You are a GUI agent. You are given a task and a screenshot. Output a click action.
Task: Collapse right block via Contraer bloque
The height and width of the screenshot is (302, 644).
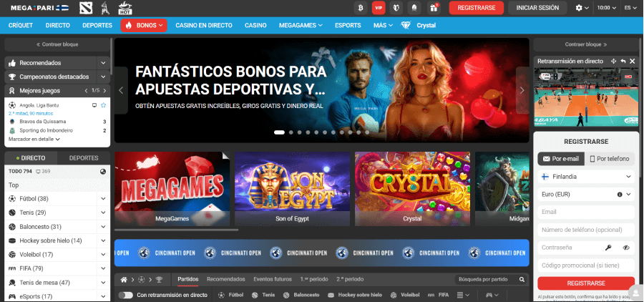(586, 44)
